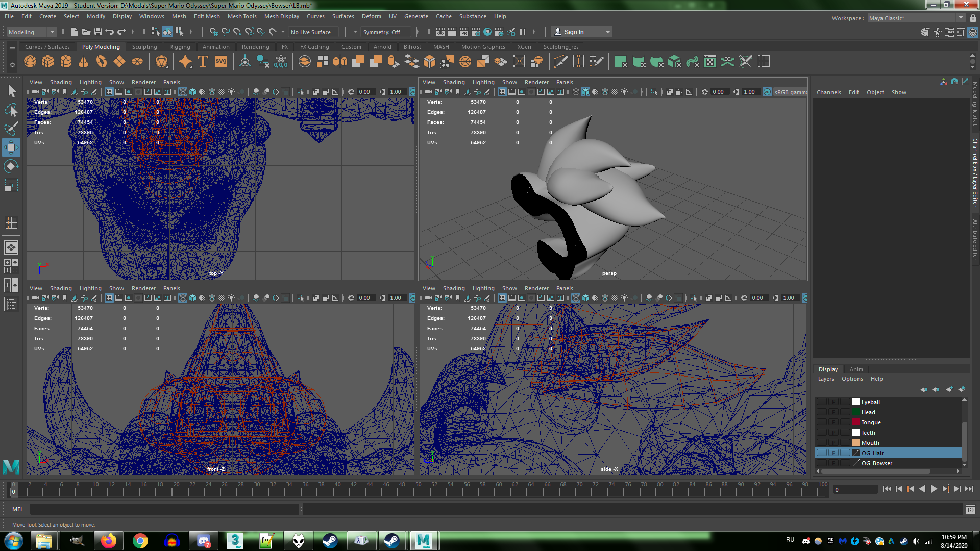Create a polygon cube from the shelf
Viewport: 980px width, 551px height.
point(48,62)
